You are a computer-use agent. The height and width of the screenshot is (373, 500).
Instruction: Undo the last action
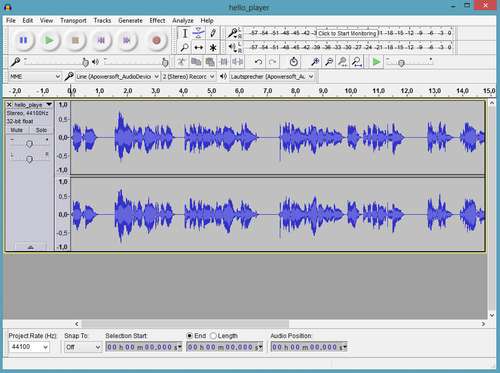258,62
